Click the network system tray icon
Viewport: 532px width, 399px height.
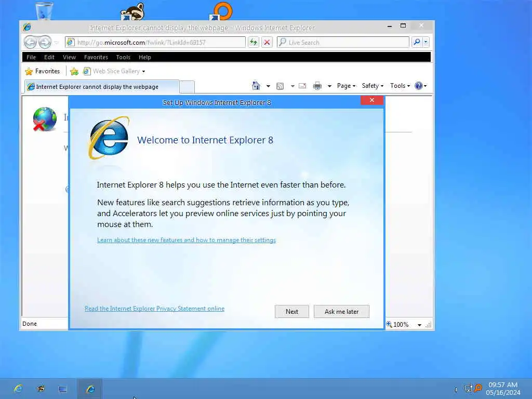(x=468, y=389)
